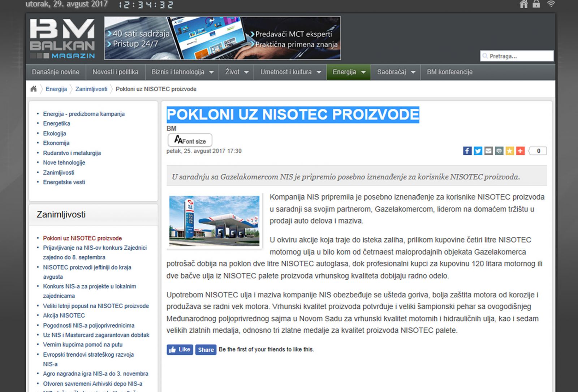The image size is (578, 392).
Task: Open the BM Balkan Magazin logo
Action: tap(63, 39)
